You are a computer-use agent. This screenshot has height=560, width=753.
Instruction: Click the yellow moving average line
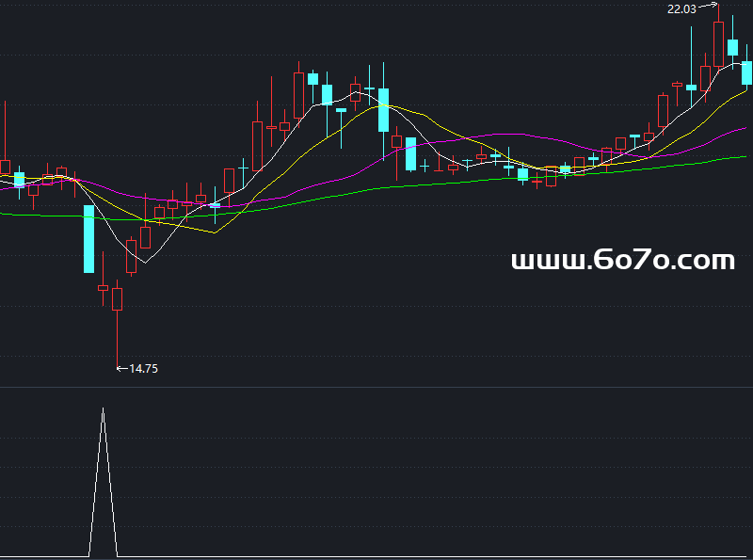click(x=216, y=232)
